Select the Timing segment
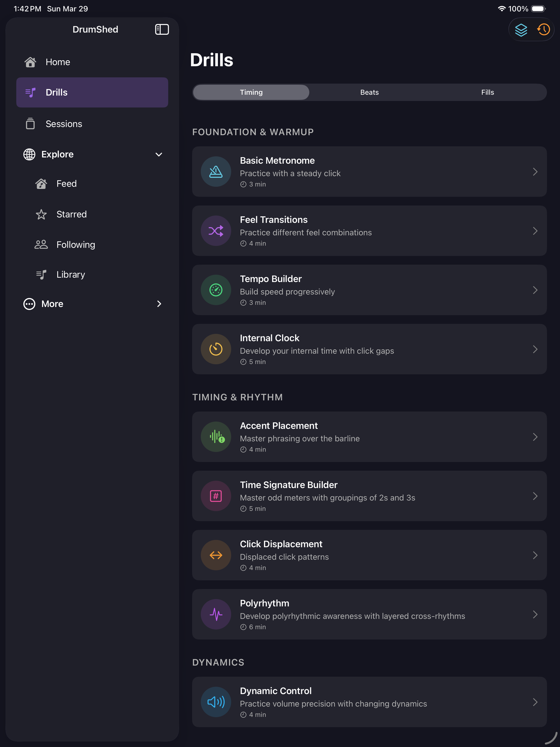The width and height of the screenshot is (560, 747). (x=251, y=92)
